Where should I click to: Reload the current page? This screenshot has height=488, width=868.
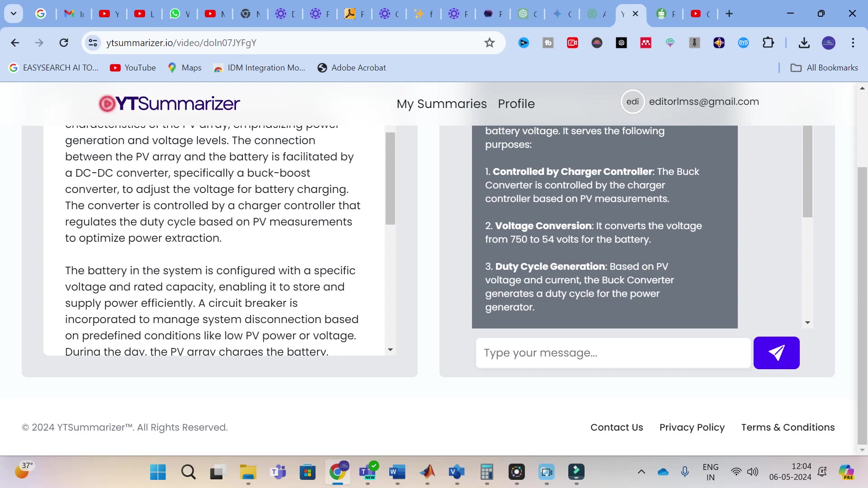(64, 43)
